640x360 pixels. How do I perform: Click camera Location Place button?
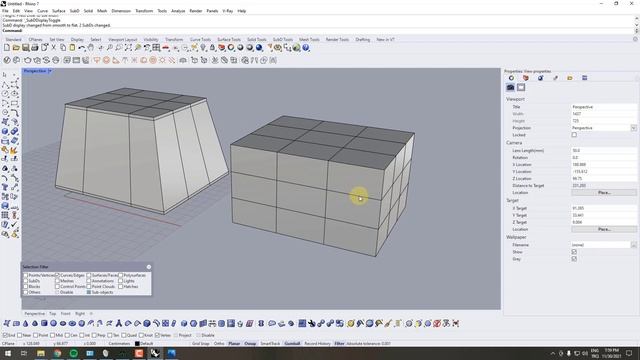[x=604, y=192]
